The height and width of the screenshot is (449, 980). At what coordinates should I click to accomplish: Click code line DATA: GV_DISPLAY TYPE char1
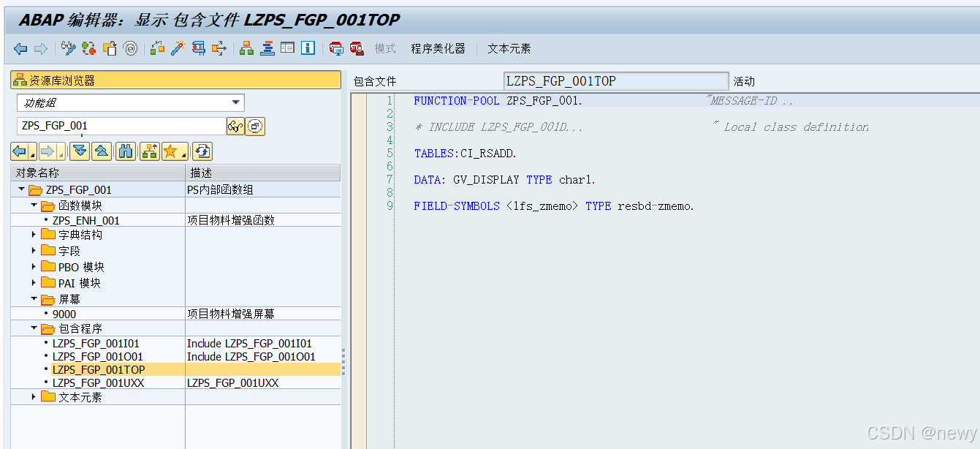pos(504,180)
